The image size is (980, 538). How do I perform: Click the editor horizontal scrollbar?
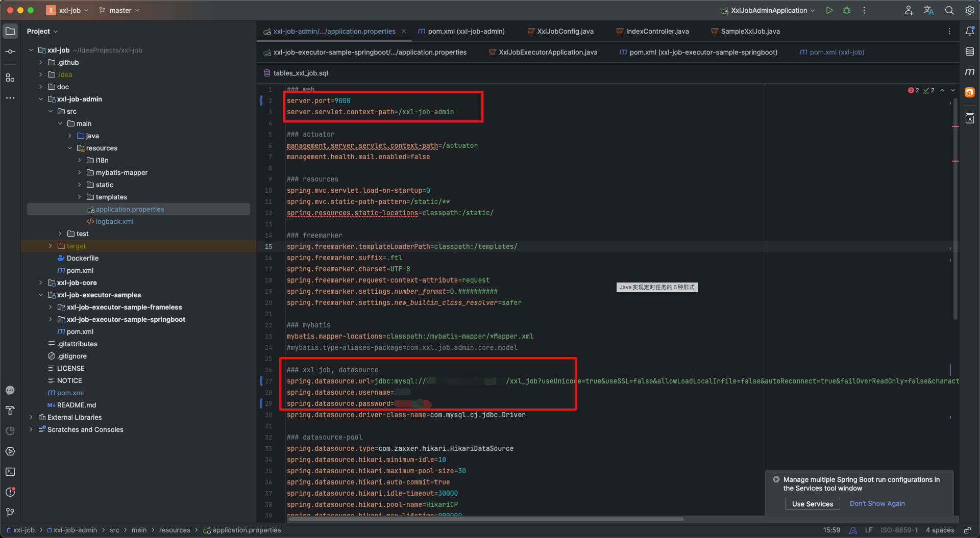coord(485,519)
